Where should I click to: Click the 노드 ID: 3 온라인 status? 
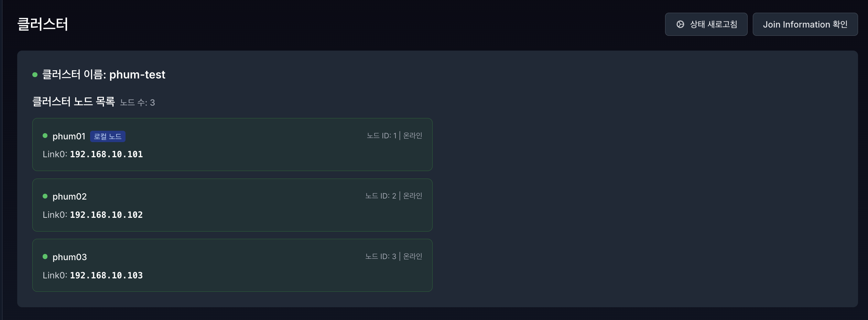pos(393,257)
